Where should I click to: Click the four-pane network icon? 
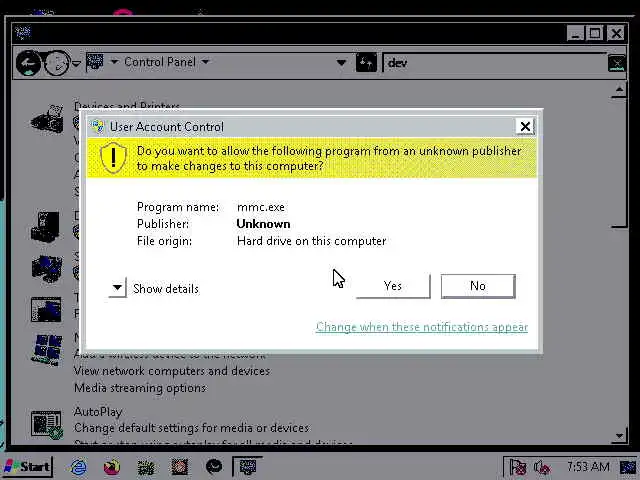coord(47,349)
